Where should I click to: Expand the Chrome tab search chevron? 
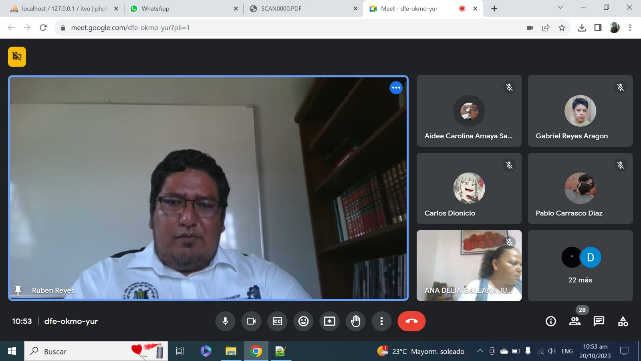pyautogui.click(x=560, y=8)
